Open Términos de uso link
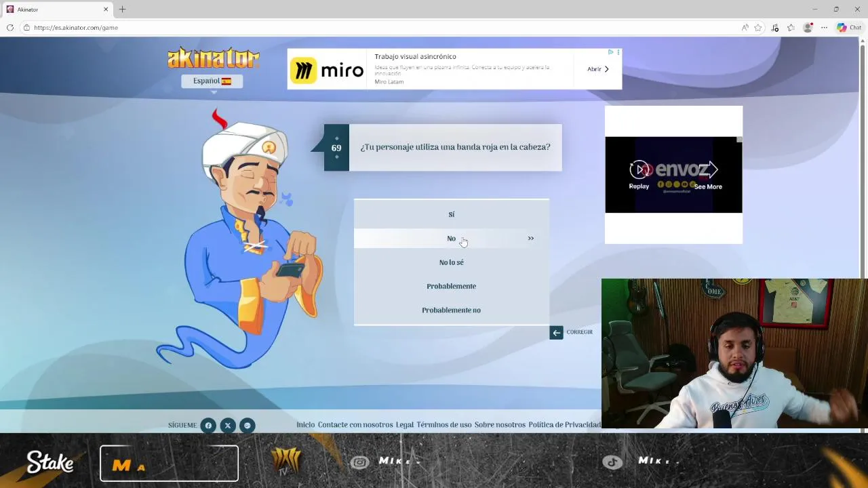 tap(443, 425)
